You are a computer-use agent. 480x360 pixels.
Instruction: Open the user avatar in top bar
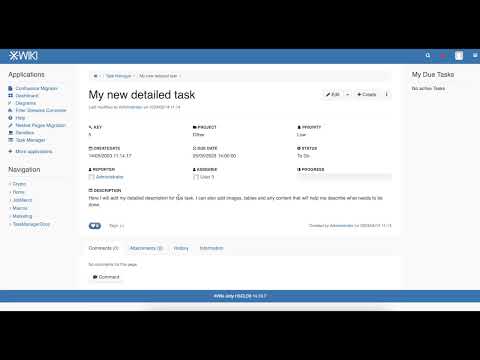(x=459, y=56)
